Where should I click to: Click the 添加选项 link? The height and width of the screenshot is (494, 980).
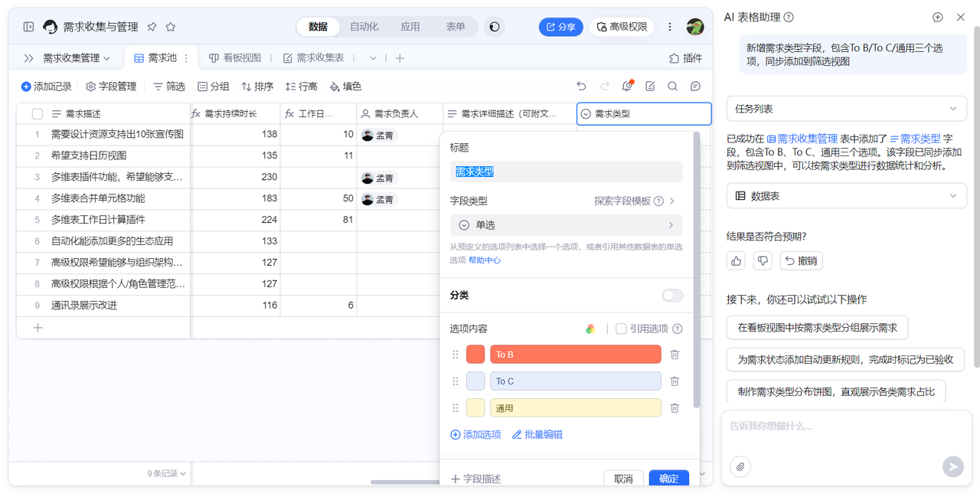[x=475, y=434]
